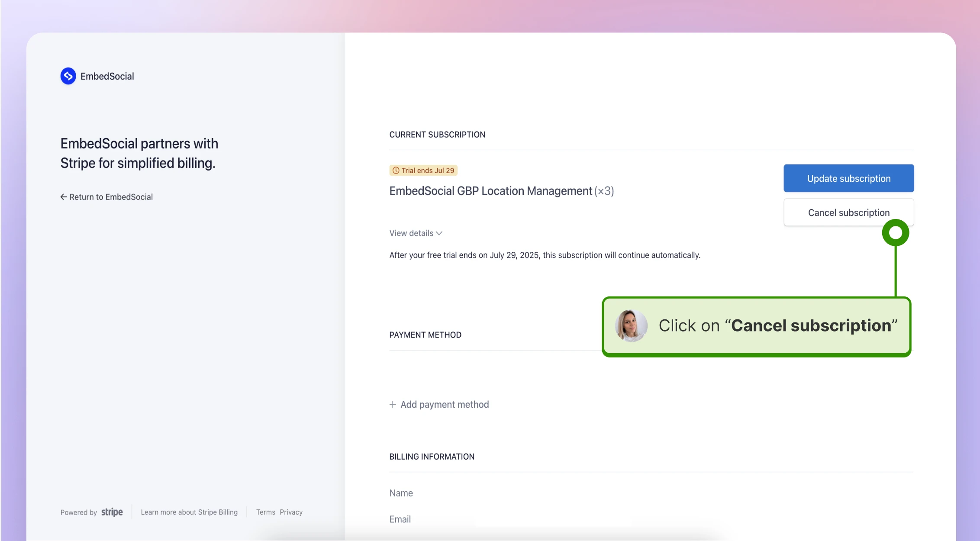This screenshot has height=541, width=980.
Task: Click the BILLING INFORMATION heading
Action: coord(432,457)
